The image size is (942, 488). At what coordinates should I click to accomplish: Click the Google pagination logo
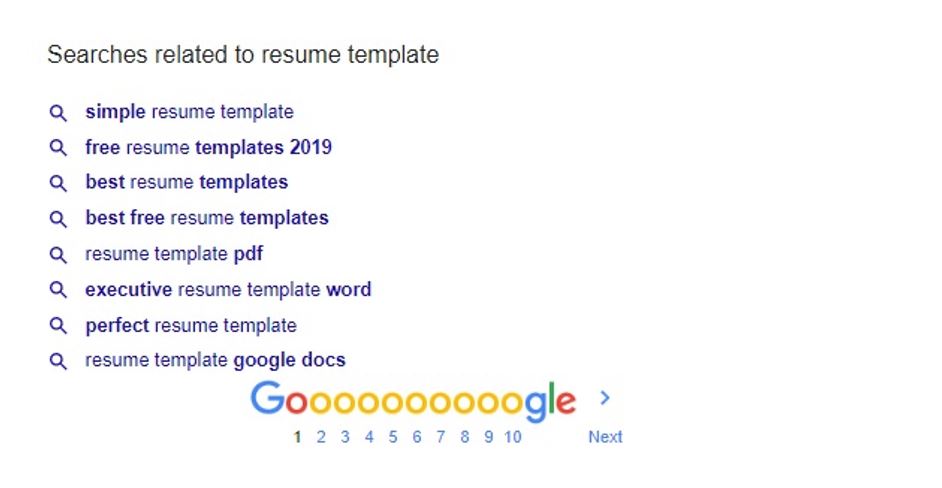click(412, 400)
